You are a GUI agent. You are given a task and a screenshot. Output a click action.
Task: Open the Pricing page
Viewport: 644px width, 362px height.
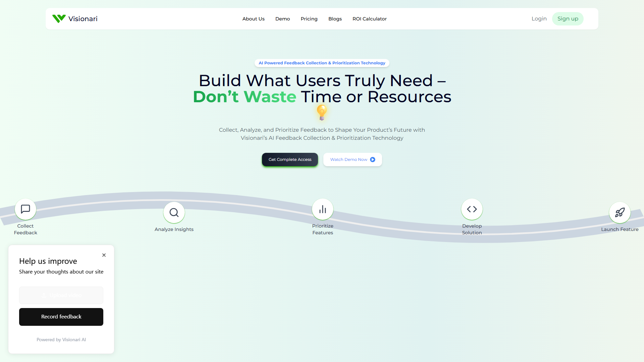tap(309, 19)
